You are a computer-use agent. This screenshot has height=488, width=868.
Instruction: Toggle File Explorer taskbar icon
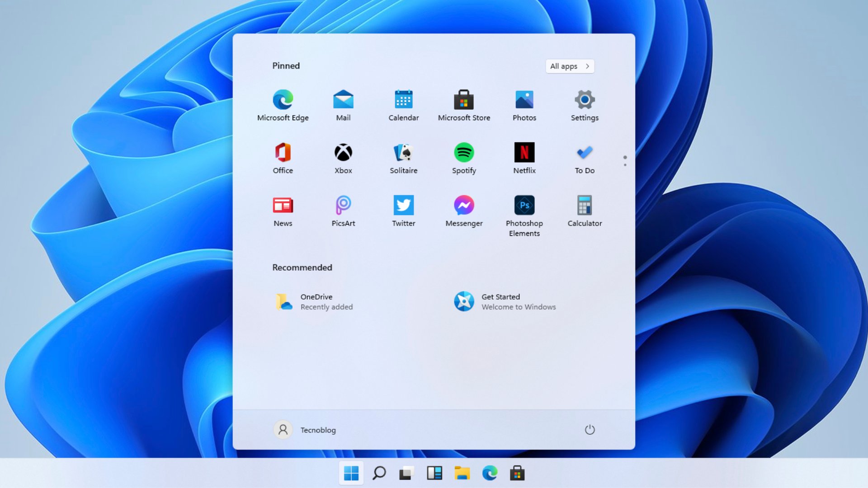click(462, 473)
